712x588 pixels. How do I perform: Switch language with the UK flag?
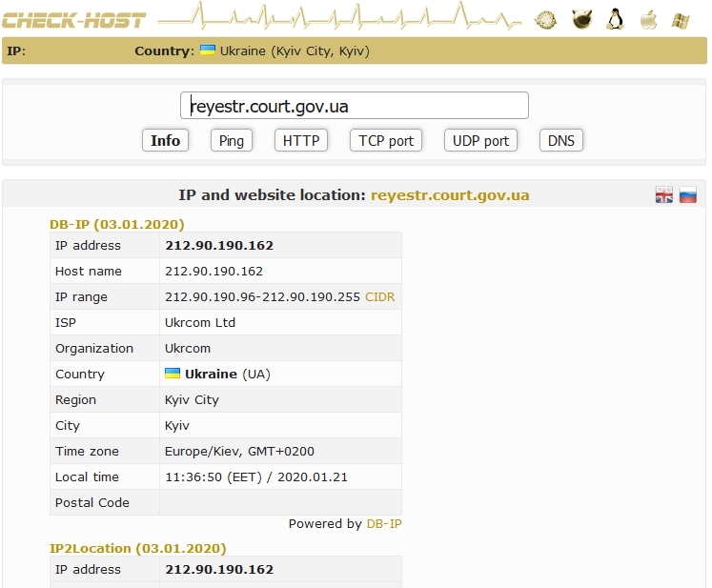tap(664, 195)
